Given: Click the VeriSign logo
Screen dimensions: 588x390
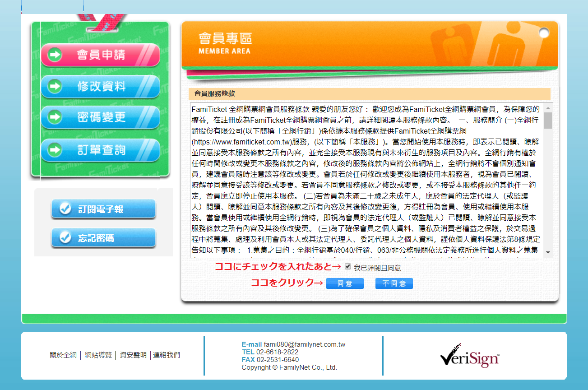Looking at the screenshot, I should pyautogui.click(x=470, y=356).
